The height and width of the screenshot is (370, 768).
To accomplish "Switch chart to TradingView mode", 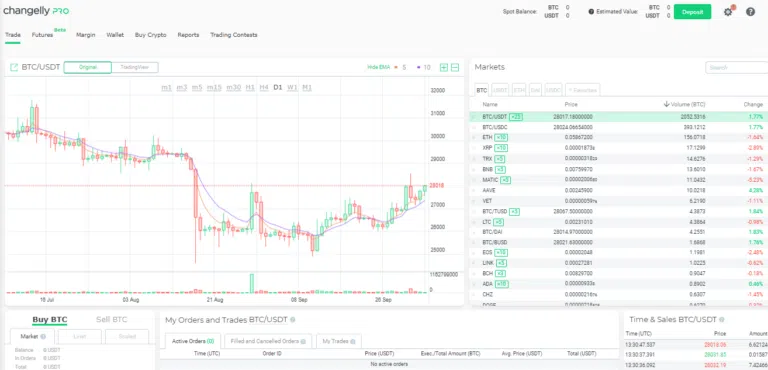I will [x=135, y=67].
